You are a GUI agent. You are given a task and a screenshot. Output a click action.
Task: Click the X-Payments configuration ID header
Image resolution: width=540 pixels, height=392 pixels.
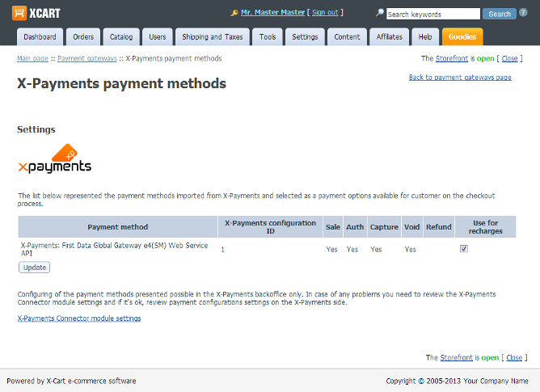tap(270, 227)
